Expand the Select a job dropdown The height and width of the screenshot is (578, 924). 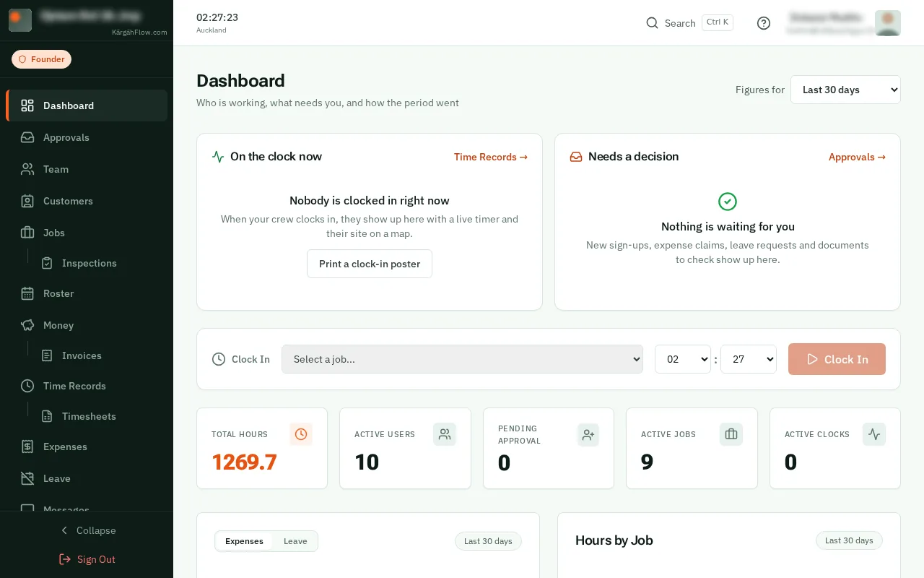click(x=462, y=359)
